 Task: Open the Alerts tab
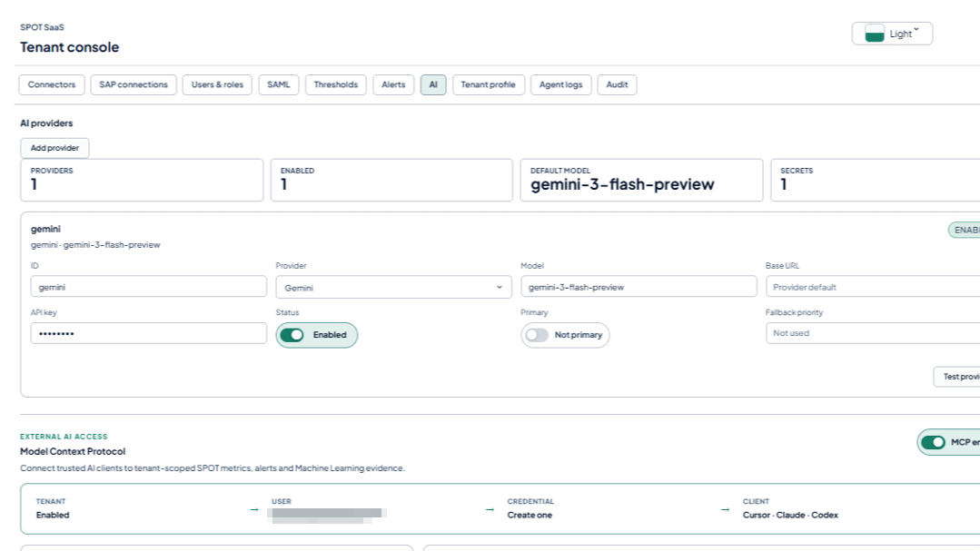(393, 84)
